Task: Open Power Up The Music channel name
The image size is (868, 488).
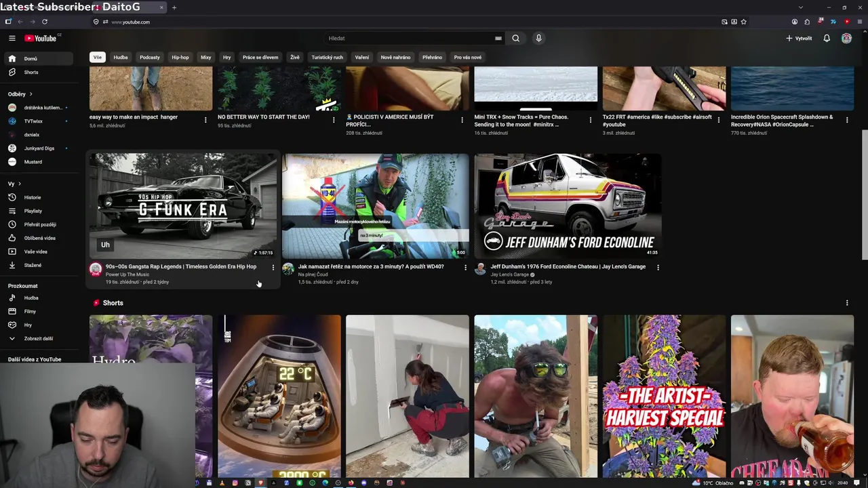Action: click(127, 274)
